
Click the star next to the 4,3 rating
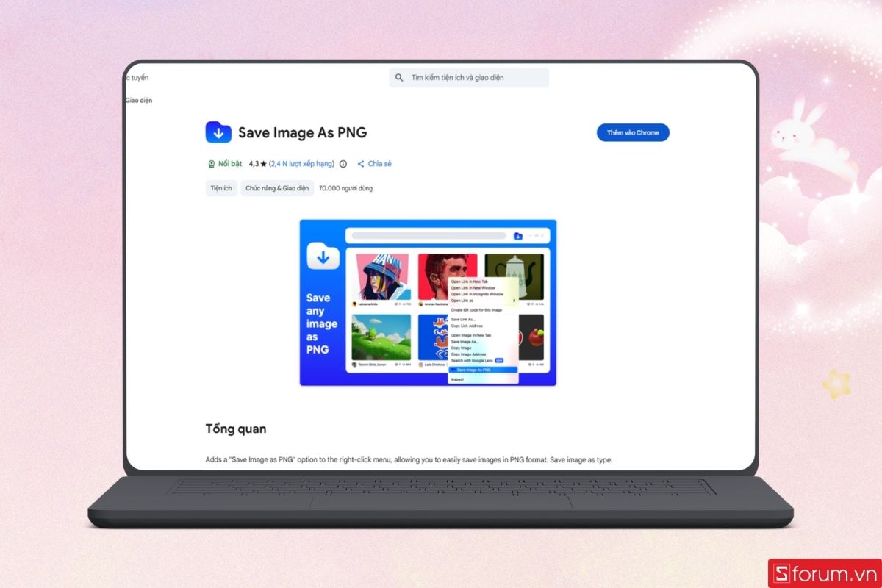[x=263, y=164]
